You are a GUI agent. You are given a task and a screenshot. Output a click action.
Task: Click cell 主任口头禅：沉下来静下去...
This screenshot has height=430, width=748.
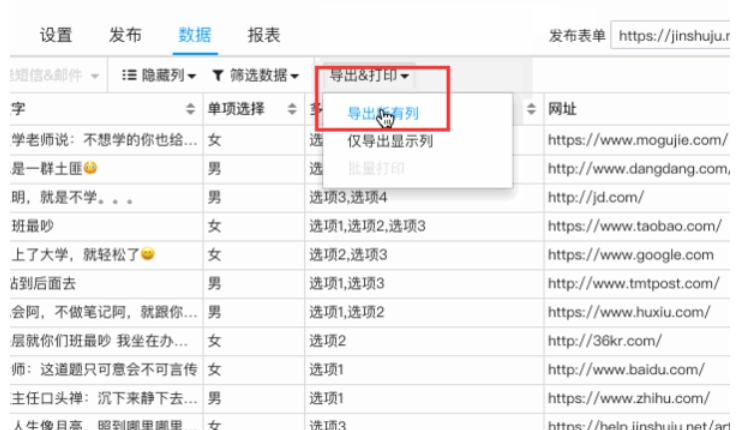click(104, 398)
